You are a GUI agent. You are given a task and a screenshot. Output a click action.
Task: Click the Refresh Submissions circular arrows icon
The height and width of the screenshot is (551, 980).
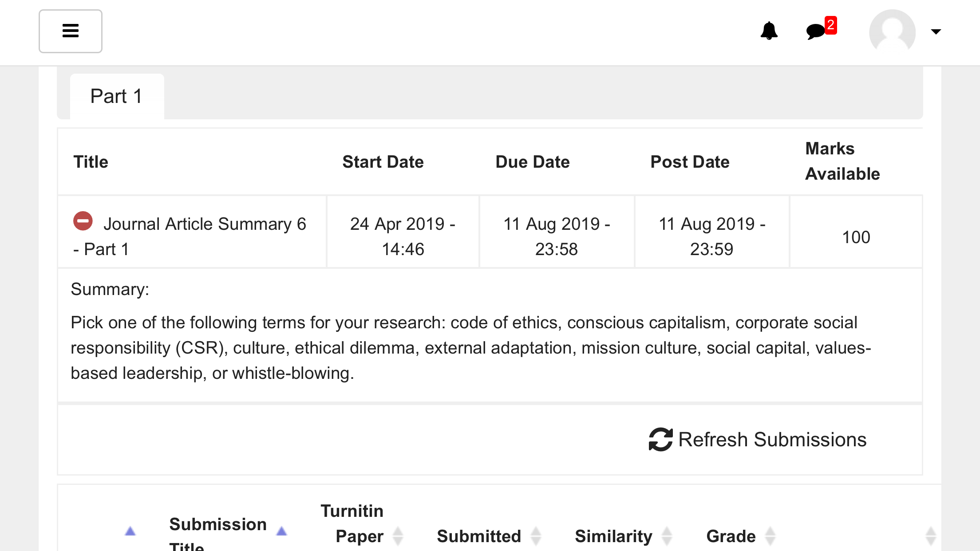tap(660, 440)
